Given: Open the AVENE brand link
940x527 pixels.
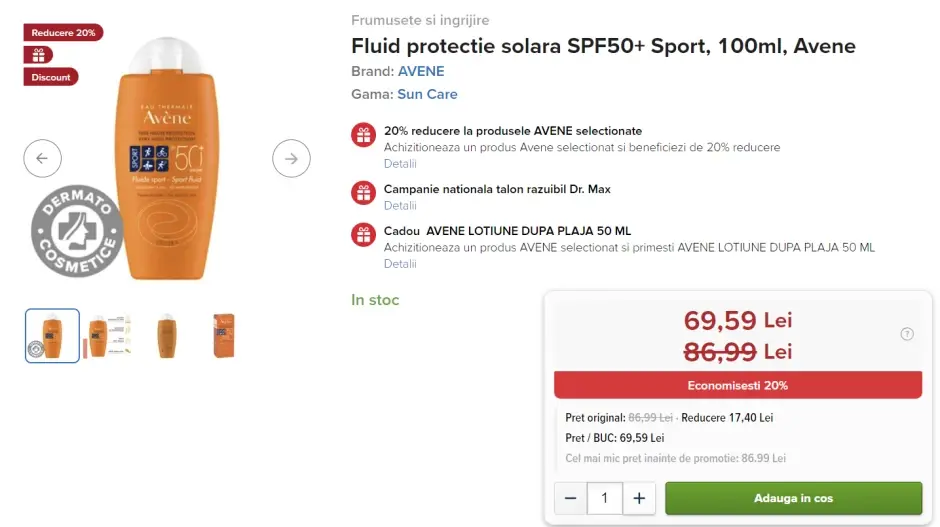Looking at the screenshot, I should tap(421, 71).
